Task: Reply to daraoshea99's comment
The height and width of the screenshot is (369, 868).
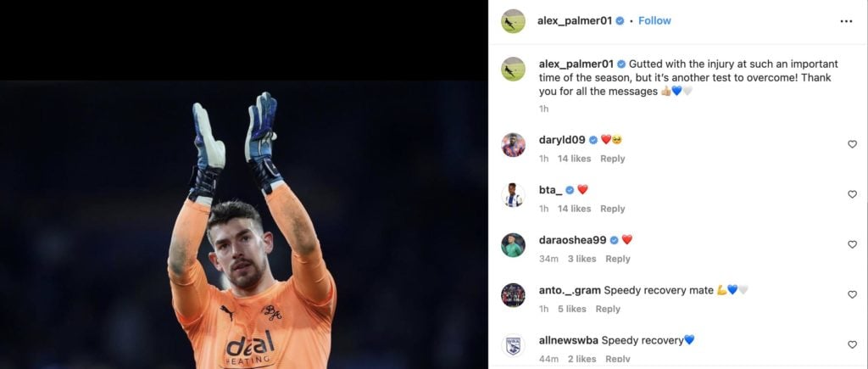Action: click(618, 259)
